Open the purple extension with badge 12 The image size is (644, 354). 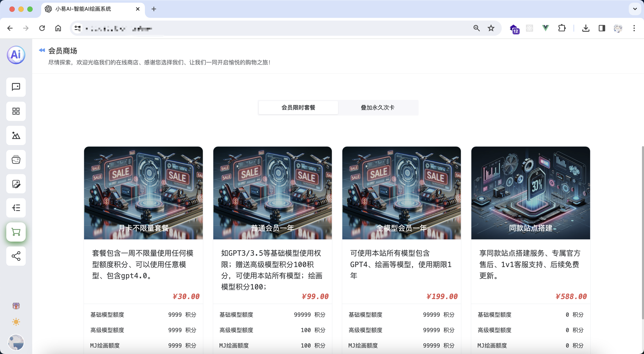tap(514, 29)
